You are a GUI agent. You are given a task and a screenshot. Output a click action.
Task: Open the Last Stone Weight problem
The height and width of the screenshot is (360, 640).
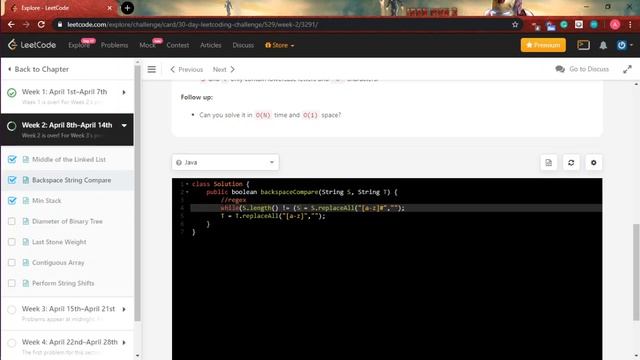coord(59,242)
